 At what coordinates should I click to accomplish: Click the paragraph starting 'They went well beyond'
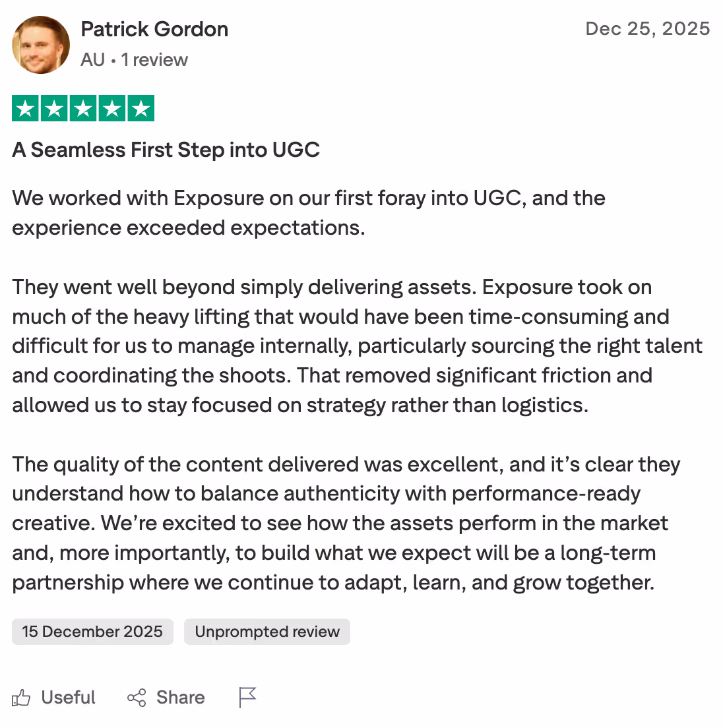358,346
